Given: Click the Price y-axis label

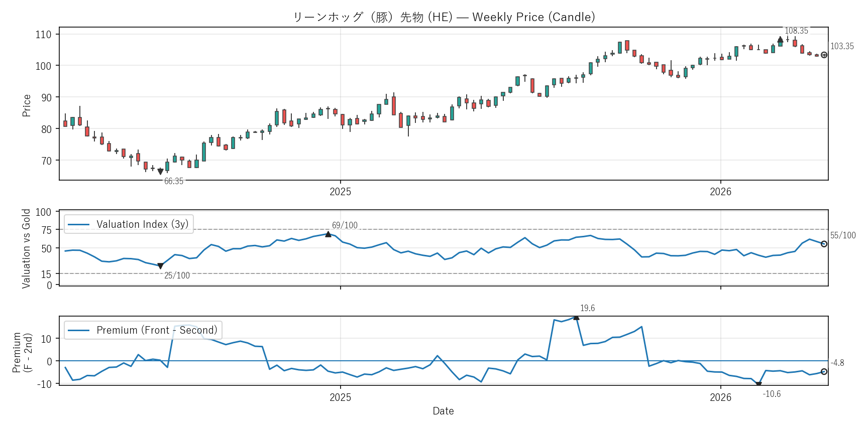Looking at the screenshot, I should point(27,105).
